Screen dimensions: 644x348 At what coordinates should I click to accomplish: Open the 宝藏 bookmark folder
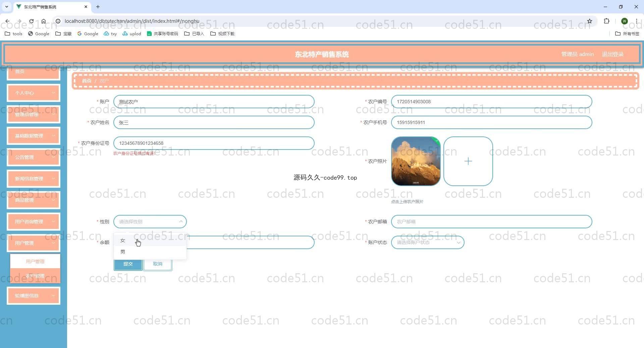click(63, 34)
